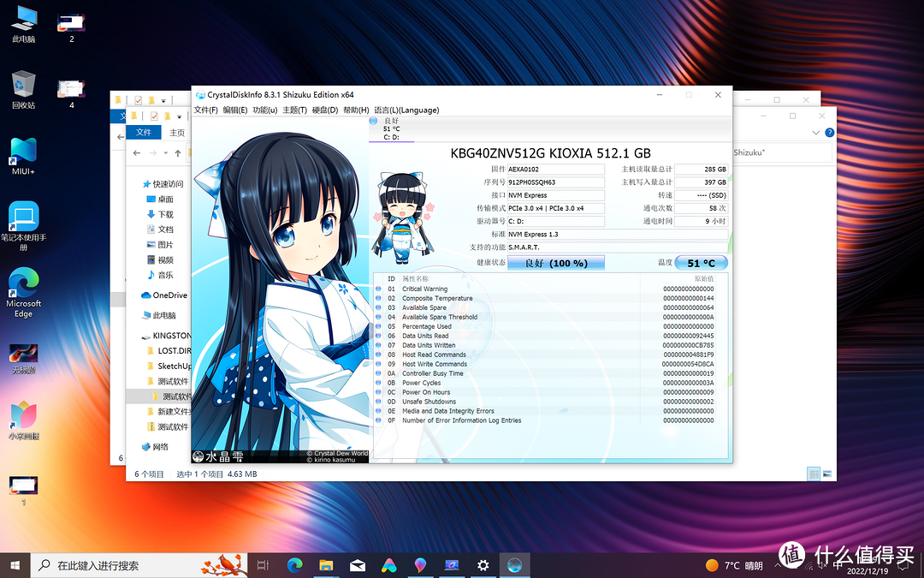Viewport: 924px width, 578px height.
Task: Click the 主页 tab in File Explorer
Action: [177, 133]
